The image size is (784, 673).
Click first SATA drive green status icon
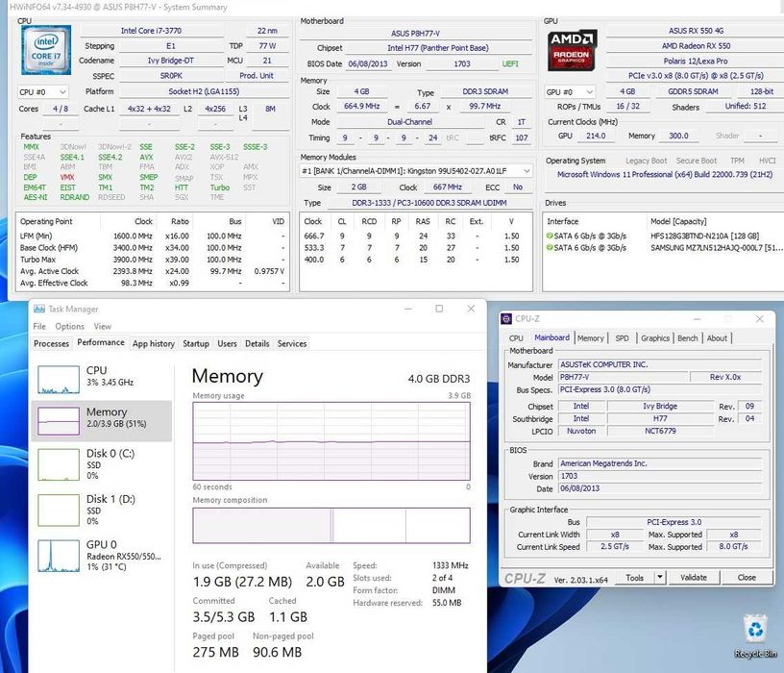click(x=550, y=236)
